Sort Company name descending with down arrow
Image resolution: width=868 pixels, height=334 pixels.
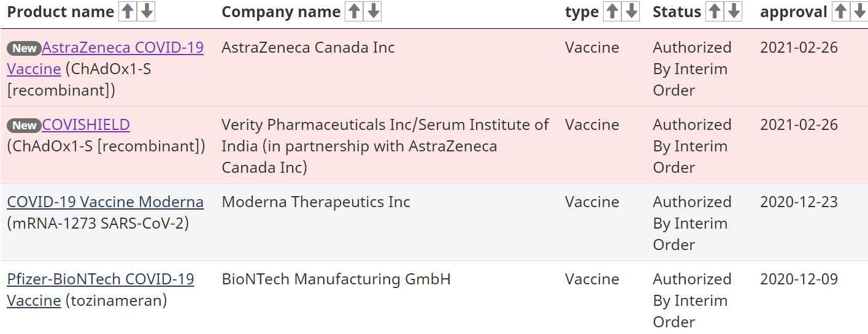(373, 12)
